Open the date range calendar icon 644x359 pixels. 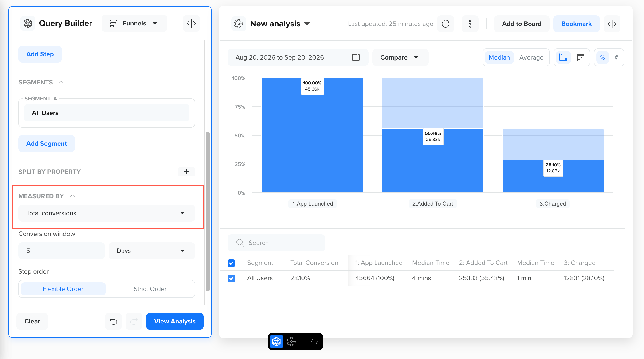coord(356,57)
